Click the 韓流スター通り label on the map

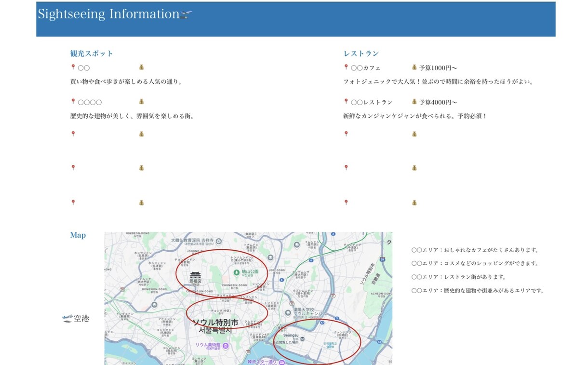263,361
